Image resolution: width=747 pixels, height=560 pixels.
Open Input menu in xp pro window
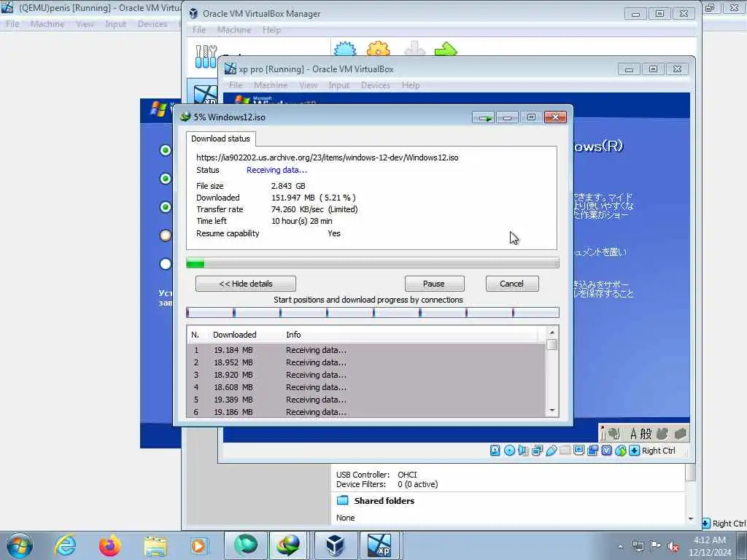[x=338, y=85]
